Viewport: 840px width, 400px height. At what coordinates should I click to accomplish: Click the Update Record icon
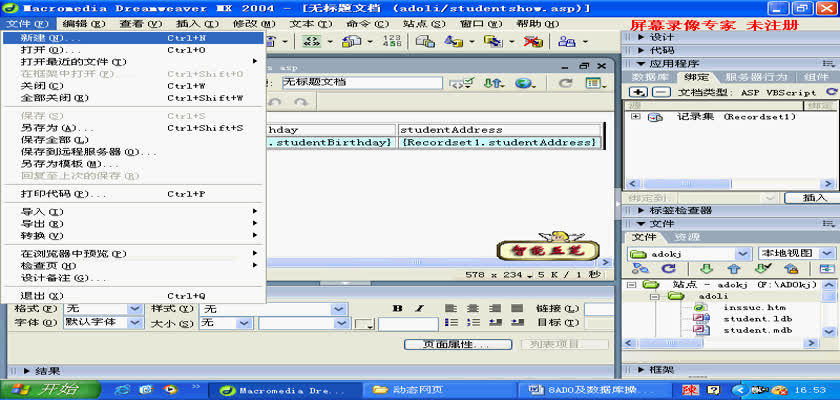click(x=492, y=41)
